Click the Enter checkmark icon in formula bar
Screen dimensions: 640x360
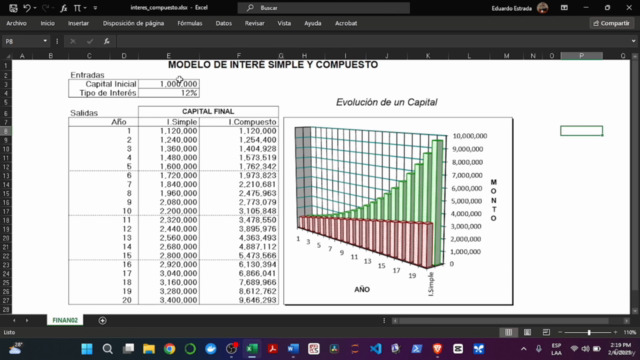tap(90, 41)
